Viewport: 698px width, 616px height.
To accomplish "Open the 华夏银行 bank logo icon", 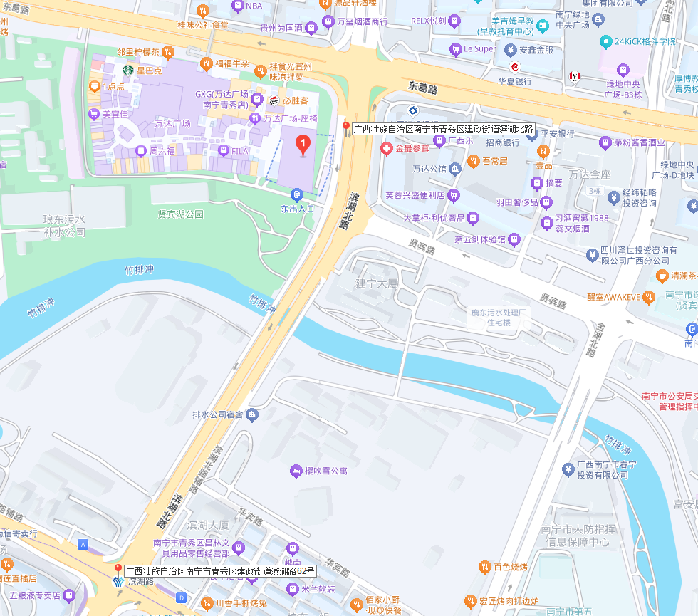I will 515,67.
